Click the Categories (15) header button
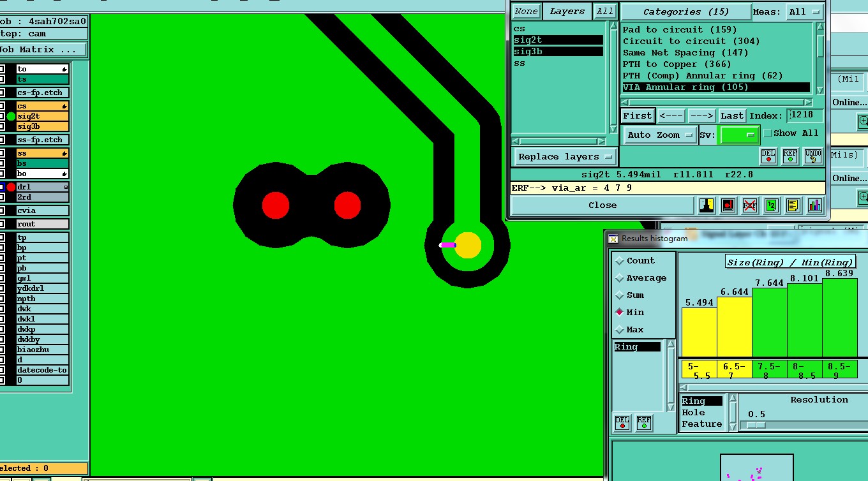This screenshot has width=868, height=481. [x=685, y=11]
